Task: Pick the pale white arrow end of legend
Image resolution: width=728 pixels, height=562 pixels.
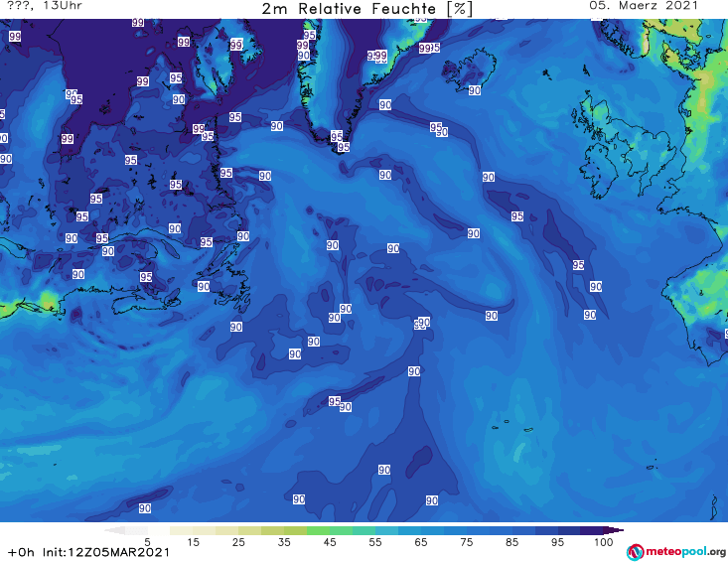Action: click(x=115, y=530)
